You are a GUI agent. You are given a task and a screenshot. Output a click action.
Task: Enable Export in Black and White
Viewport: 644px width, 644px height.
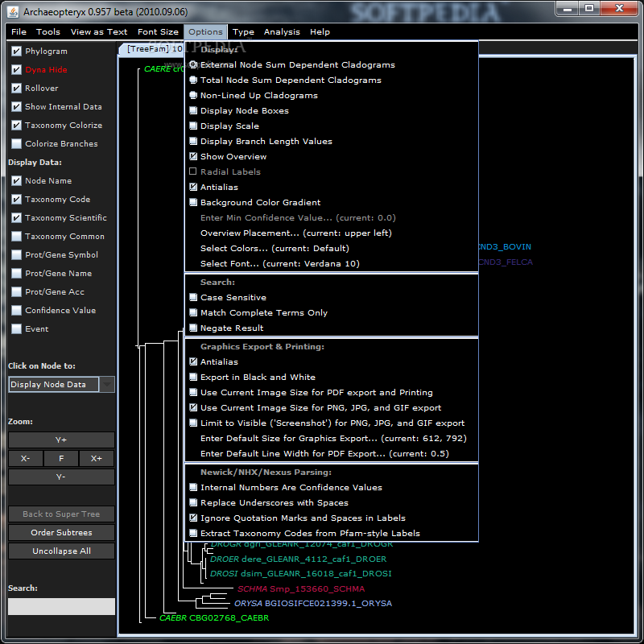(332, 377)
